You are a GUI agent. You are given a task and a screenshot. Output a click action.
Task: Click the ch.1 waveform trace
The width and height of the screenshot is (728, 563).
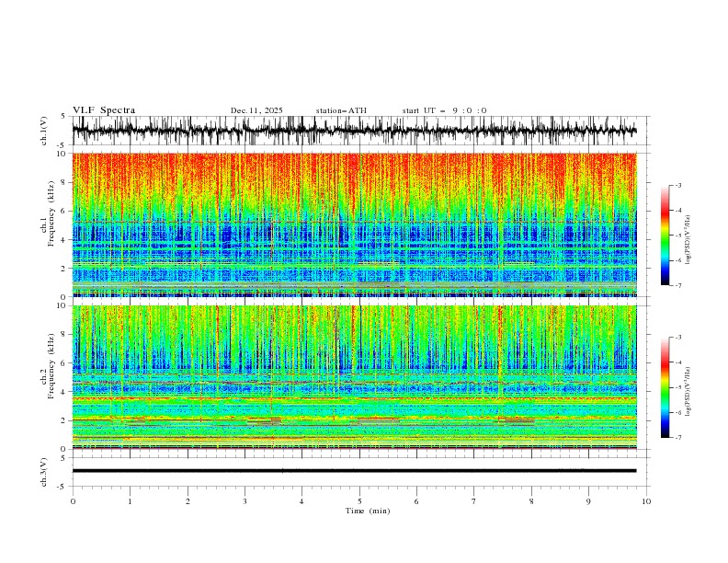coord(354,131)
